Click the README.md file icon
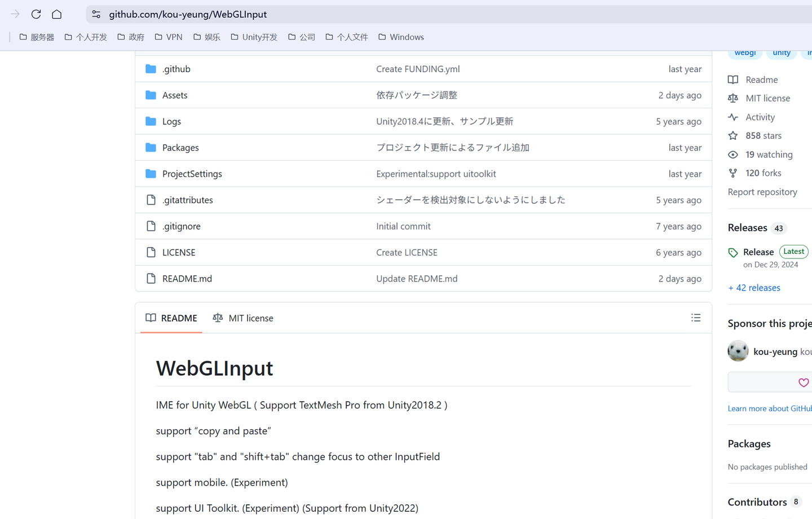The image size is (812, 519). 151,279
